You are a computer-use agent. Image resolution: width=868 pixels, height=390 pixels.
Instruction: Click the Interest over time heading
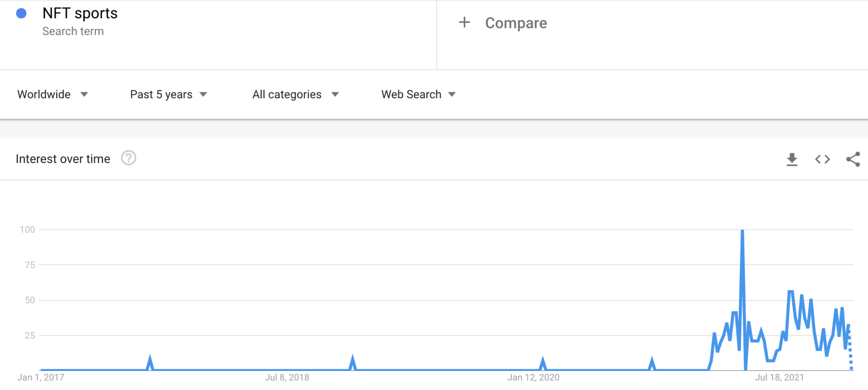(x=63, y=159)
